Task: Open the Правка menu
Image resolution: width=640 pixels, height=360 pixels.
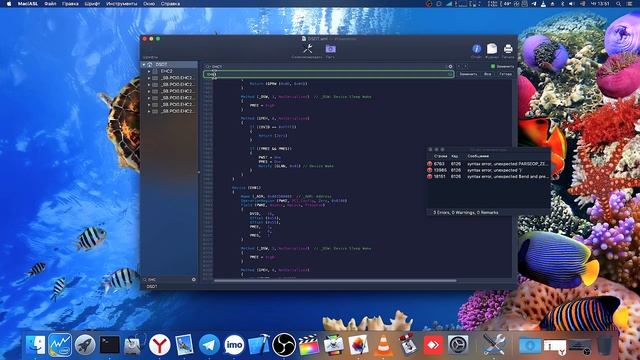Action: click(70, 4)
